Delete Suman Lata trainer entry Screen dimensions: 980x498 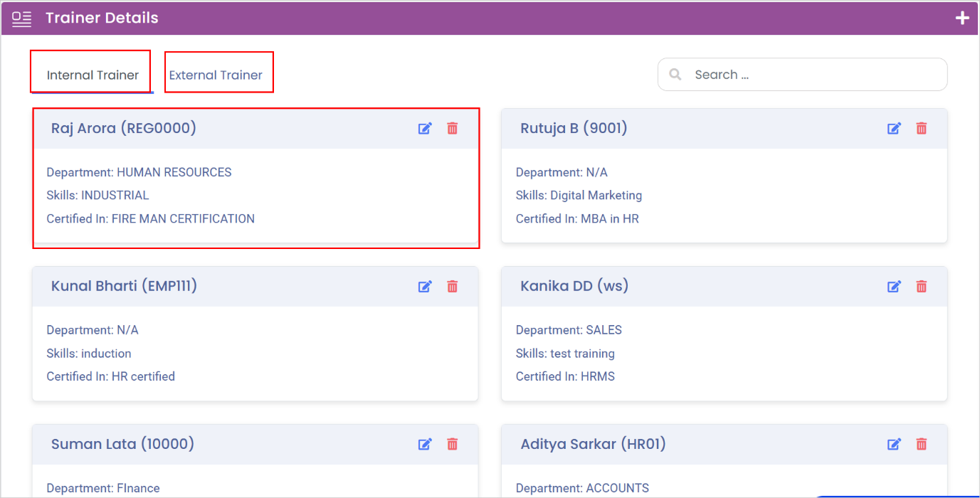click(x=452, y=444)
